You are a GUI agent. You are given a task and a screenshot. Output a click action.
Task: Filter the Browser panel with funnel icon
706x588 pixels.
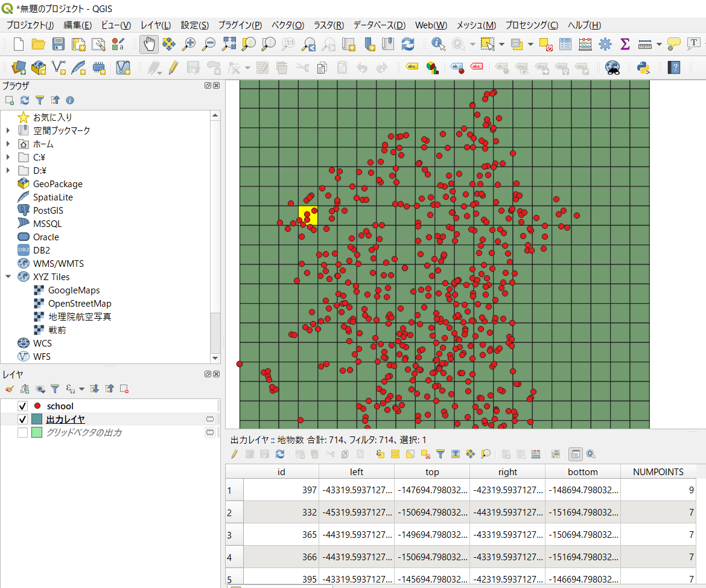click(x=40, y=100)
